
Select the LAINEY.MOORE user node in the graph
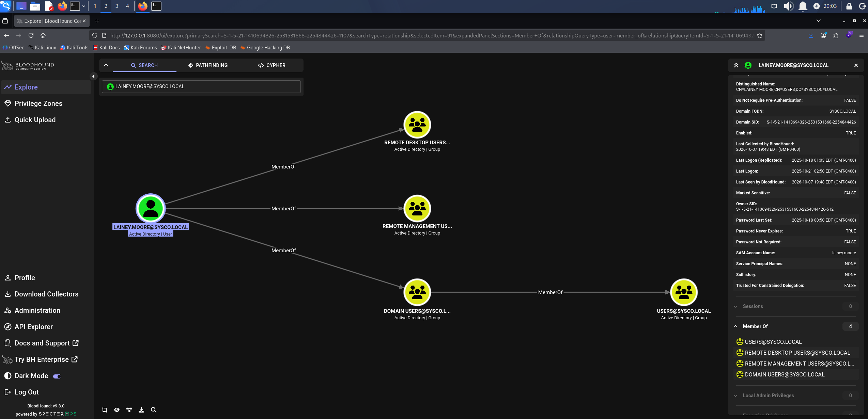[151, 208]
